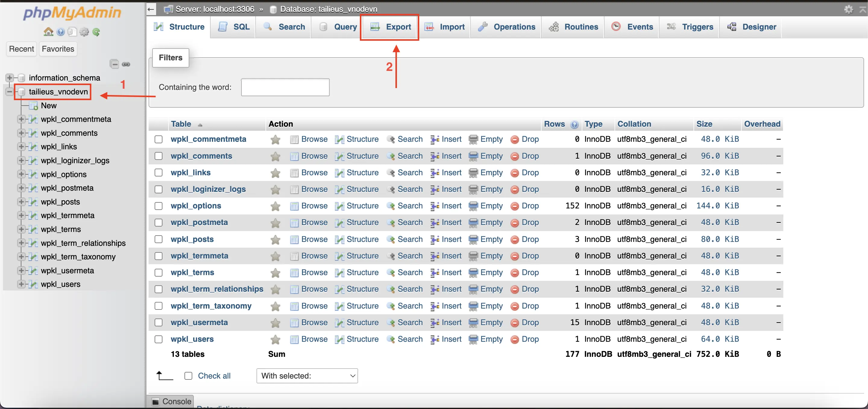Click Collation column header link

(634, 124)
